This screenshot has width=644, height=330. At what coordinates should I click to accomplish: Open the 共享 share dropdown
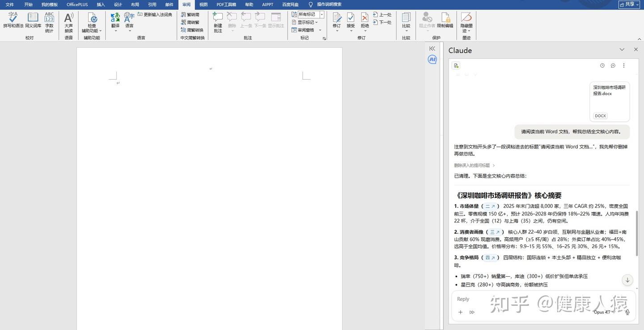click(630, 4)
